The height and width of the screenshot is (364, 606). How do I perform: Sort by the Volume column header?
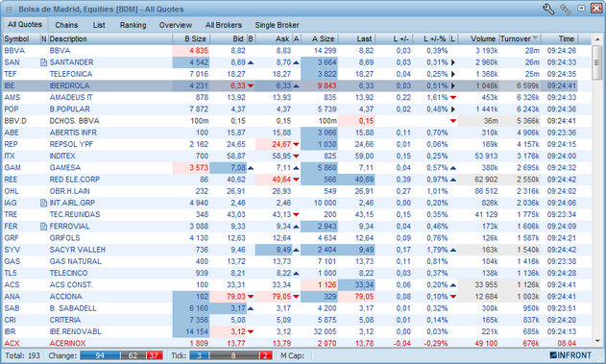[478, 38]
